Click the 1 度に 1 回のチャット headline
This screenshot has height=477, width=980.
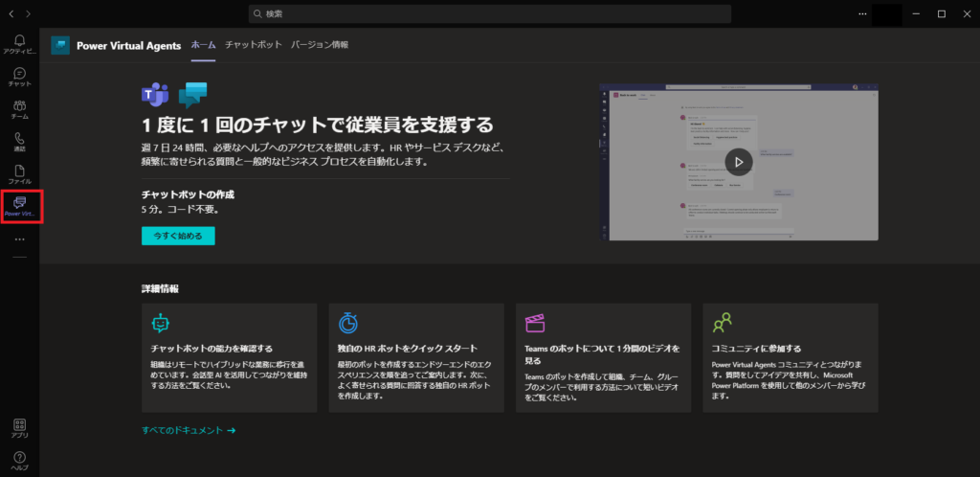318,125
